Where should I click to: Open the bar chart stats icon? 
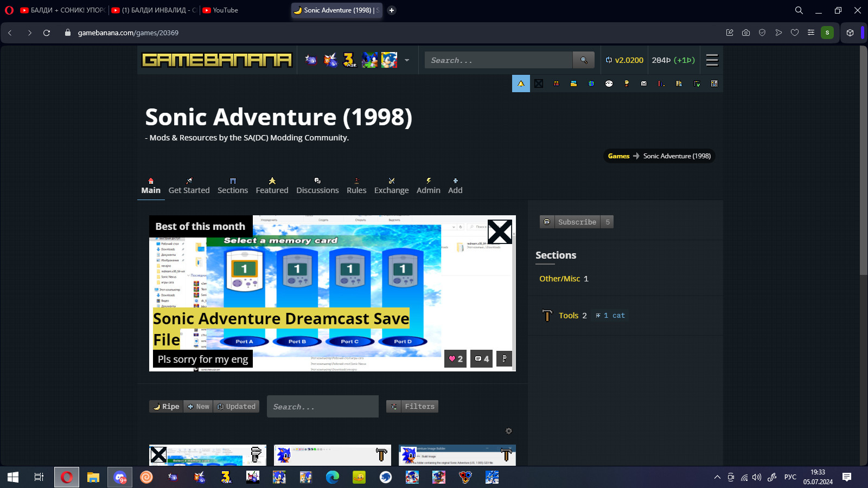661,84
